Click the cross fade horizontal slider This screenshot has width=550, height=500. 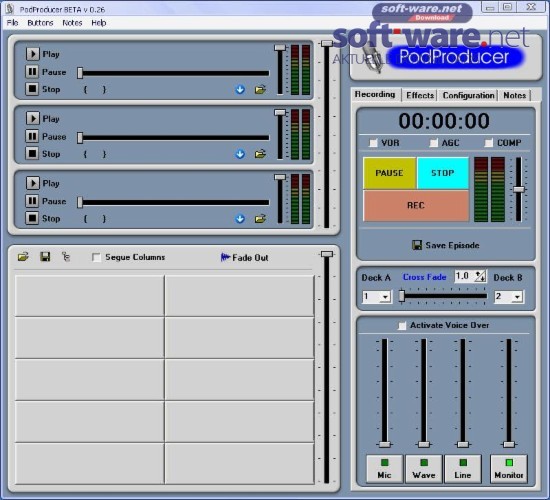point(443,296)
